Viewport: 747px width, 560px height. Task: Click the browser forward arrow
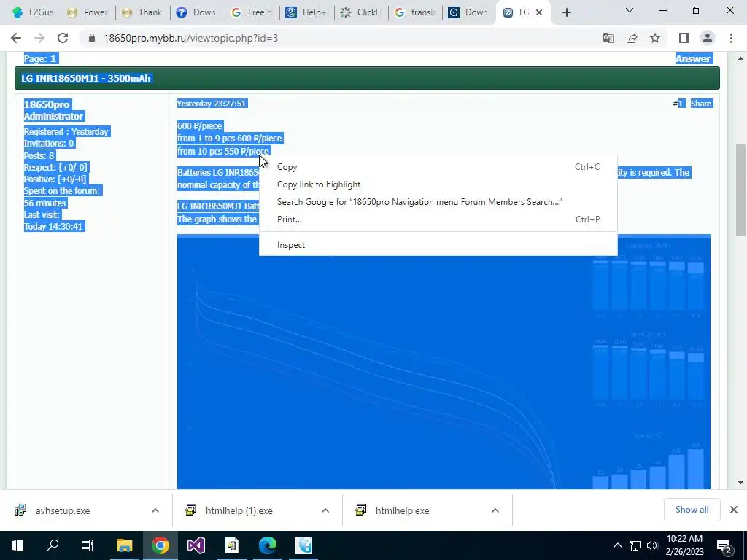[x=39, y=38]
